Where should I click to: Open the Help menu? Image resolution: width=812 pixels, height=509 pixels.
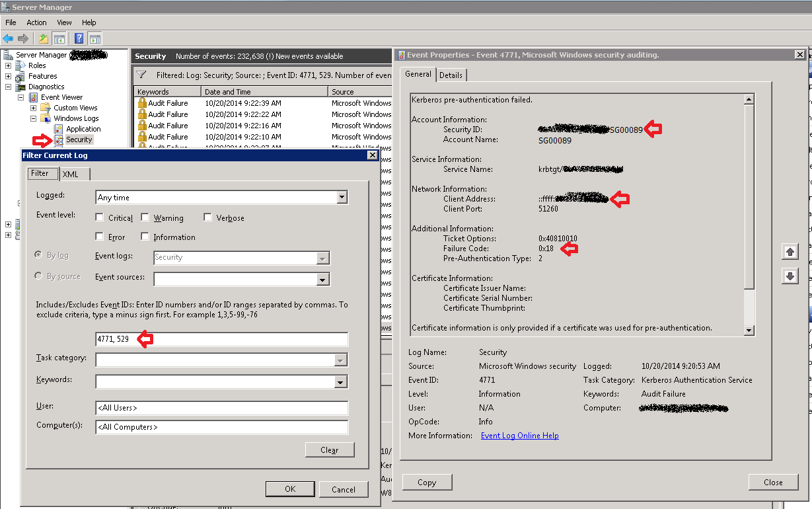pyautogui.click(x=89, y=22)
